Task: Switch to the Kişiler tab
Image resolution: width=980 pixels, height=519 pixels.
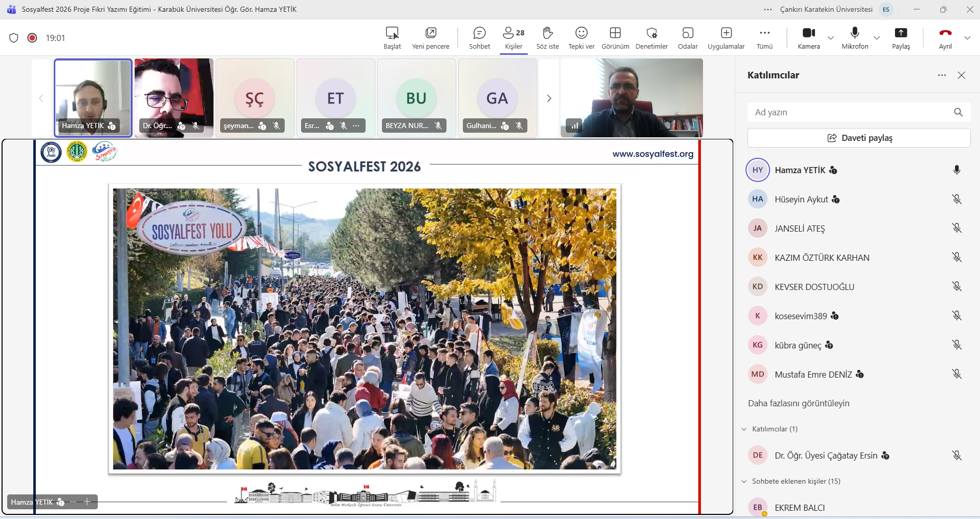Action: click(514, 38)
